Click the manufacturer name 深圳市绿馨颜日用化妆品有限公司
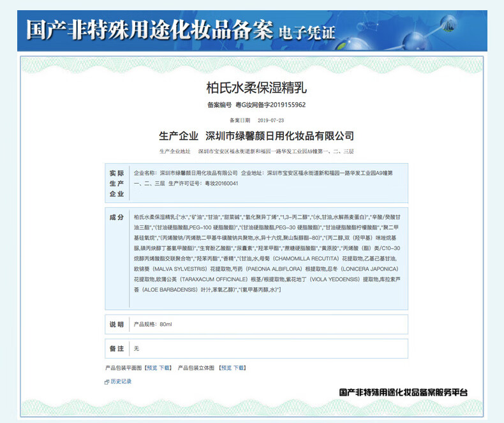The width and height of the screenshot is (504, 423). click(279, 136)
